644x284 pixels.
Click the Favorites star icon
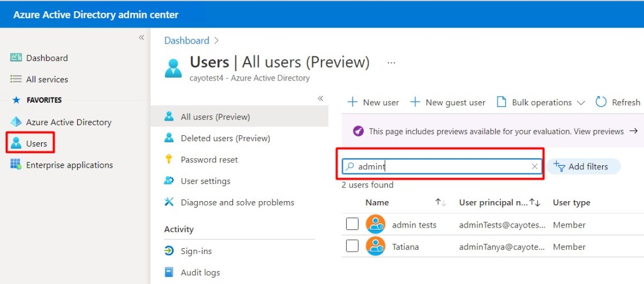pyautogui.click(x=16, y=100)
